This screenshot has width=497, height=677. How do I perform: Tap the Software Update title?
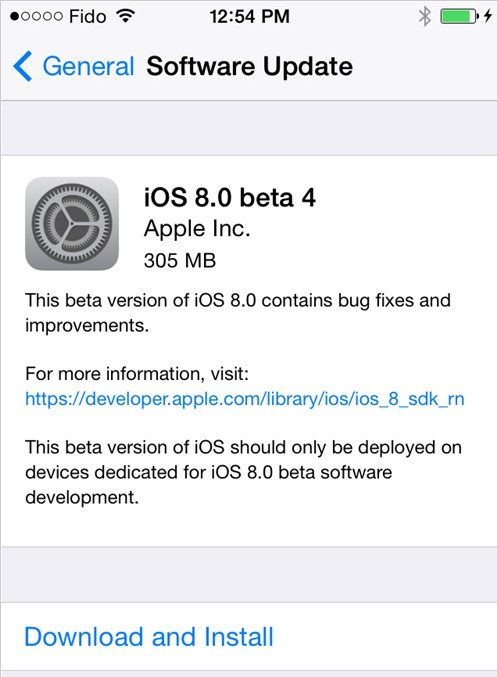250,66
